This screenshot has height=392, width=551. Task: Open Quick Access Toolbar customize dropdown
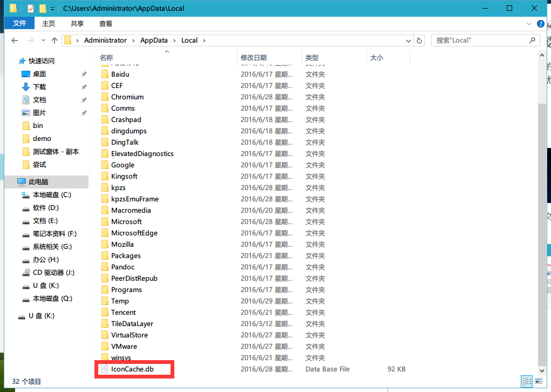[x=52, y=9]
